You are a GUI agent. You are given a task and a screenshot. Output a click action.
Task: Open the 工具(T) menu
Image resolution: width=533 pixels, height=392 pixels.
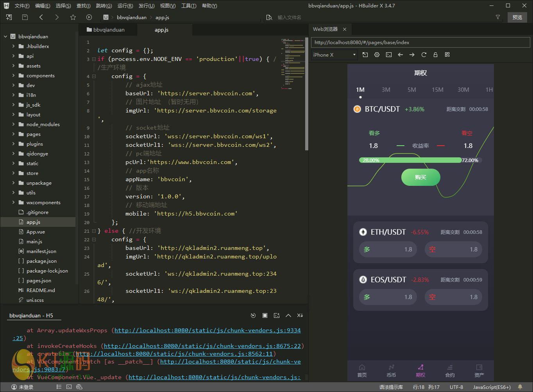coord(189,6)
